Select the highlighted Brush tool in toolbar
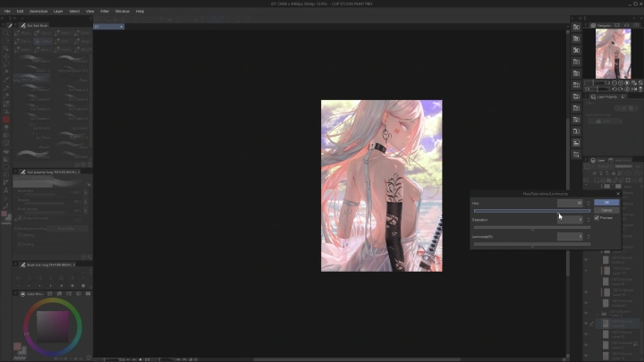The image size is (644, 362). pos(5,104)
